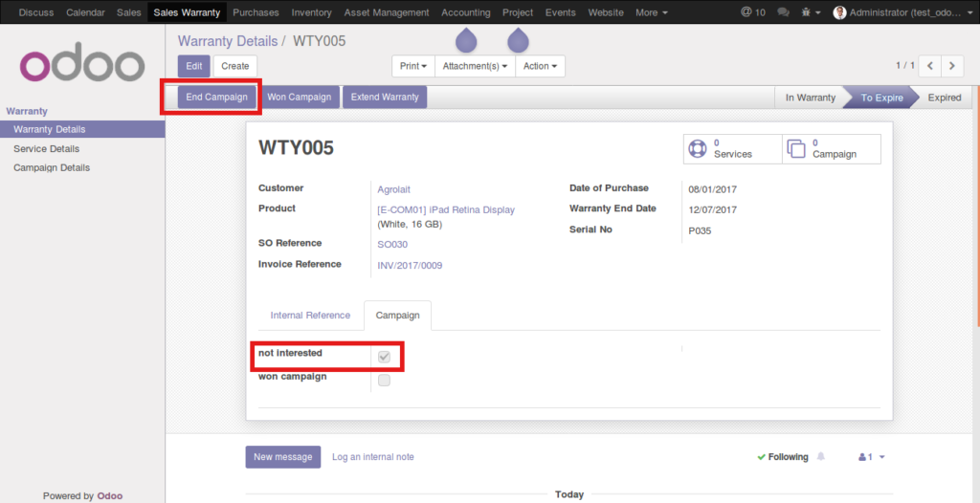This screenshot has width=980, height=503.
Task: Open the Agrolait customer link
Action: [x=393, y=188]
